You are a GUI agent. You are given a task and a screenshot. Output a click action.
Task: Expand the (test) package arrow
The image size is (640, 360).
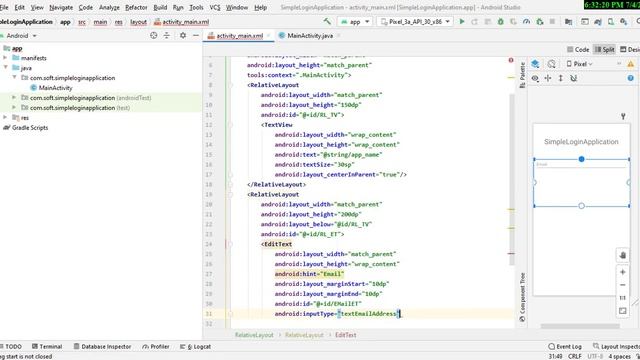[14, 107]
